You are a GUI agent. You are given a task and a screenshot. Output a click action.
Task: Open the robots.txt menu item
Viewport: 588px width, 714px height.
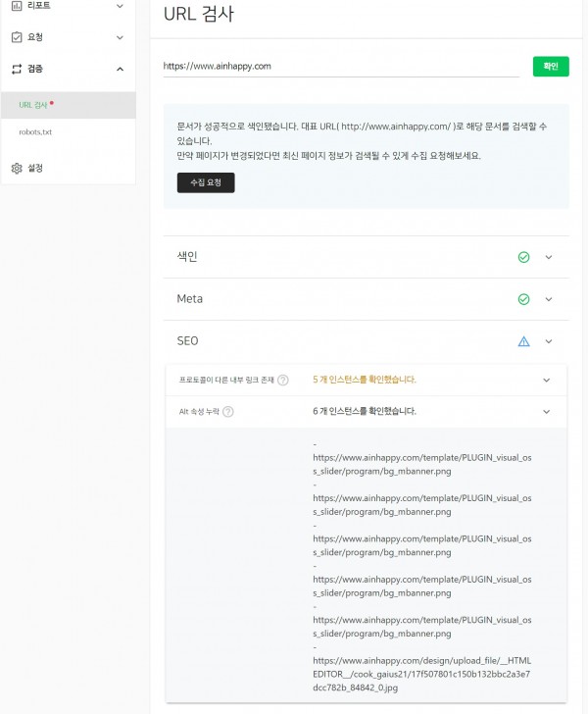(35, 131)
